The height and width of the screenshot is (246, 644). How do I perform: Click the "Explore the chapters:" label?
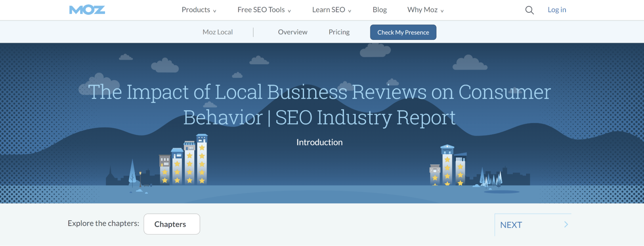click(103, 223)
